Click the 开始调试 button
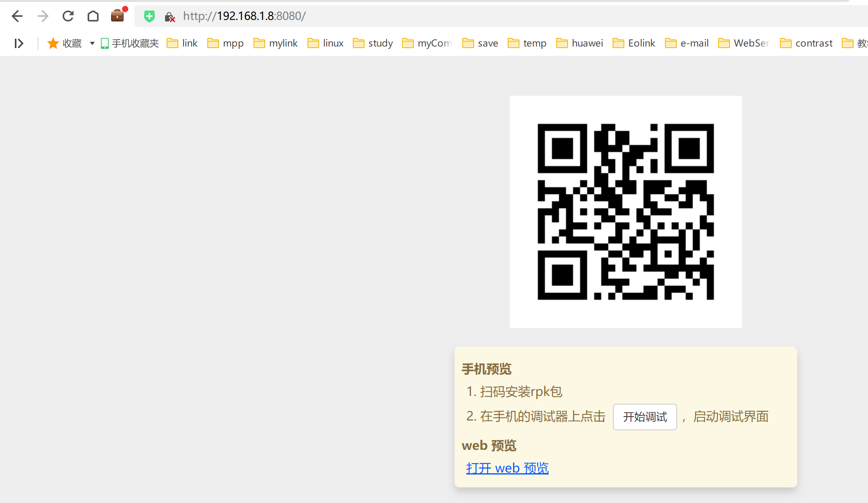The width and height of the screenshot is (868, 503). click(x=645, y=417)
